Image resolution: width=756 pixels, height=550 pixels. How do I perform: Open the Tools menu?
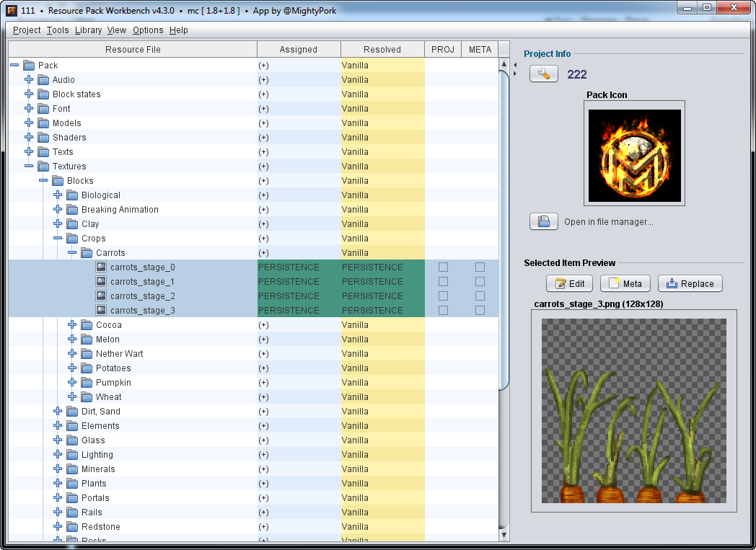(58, 30)
